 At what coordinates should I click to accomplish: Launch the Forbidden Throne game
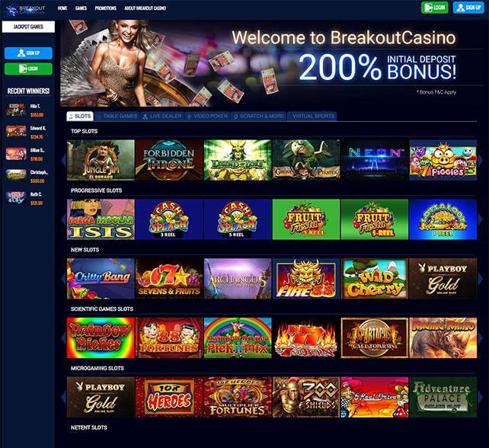(x=169, y=160)
